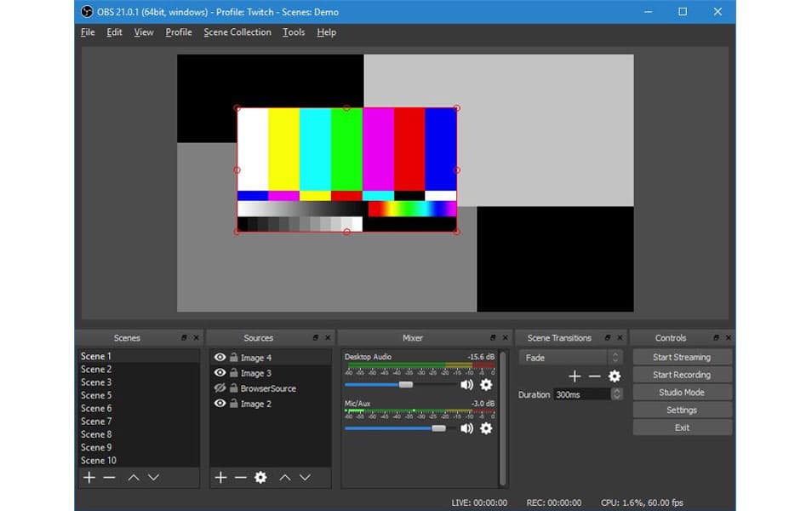Increase transition Duration with the stepper
This screenshot has width=812, height=511.
point(618,392)
